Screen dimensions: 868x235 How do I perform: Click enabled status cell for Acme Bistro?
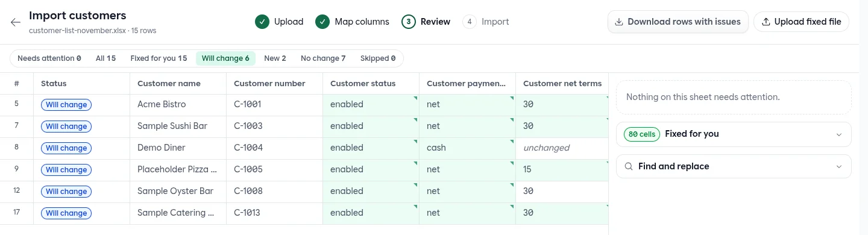tap(371, 105)
